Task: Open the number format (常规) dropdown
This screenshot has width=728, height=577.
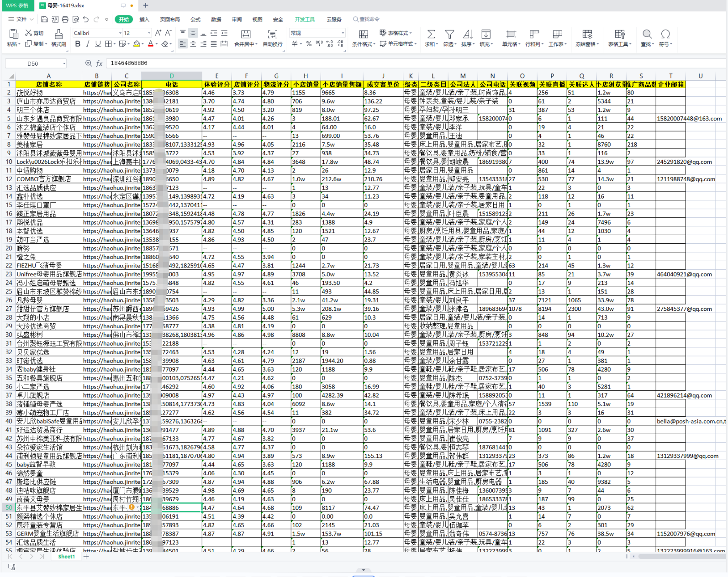Action: pos(343,33)
